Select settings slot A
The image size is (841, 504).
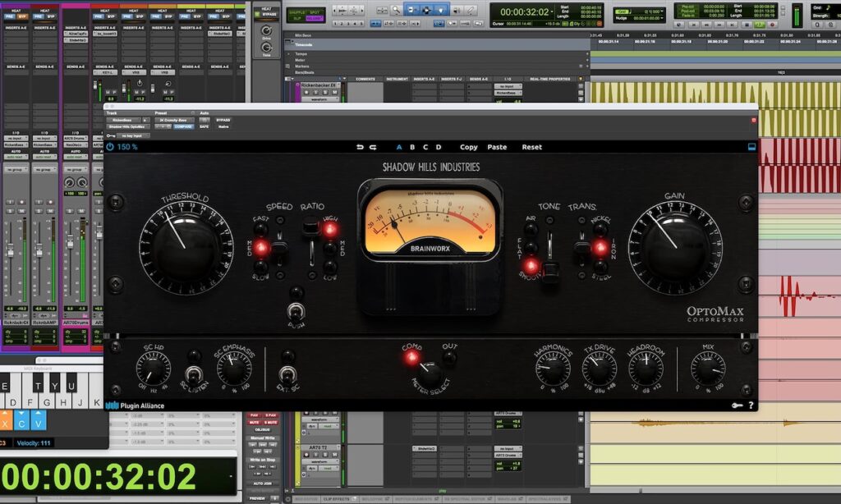pyautogui.click(x=398, y=147)
